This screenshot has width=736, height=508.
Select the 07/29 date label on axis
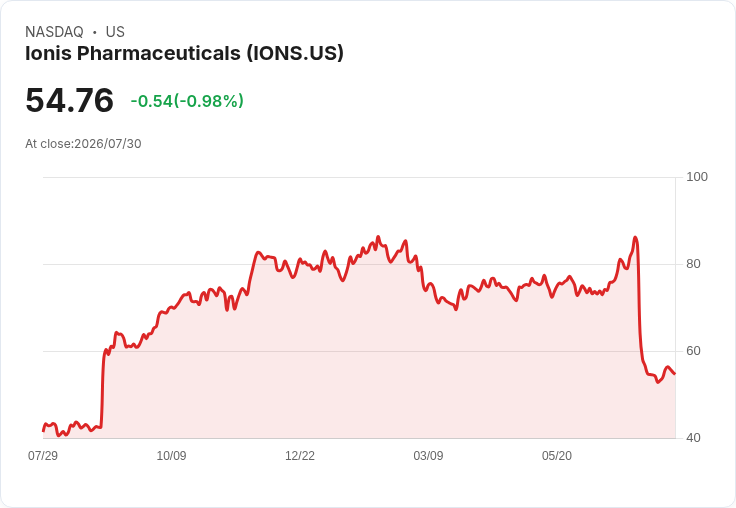[x=43, y=455]
